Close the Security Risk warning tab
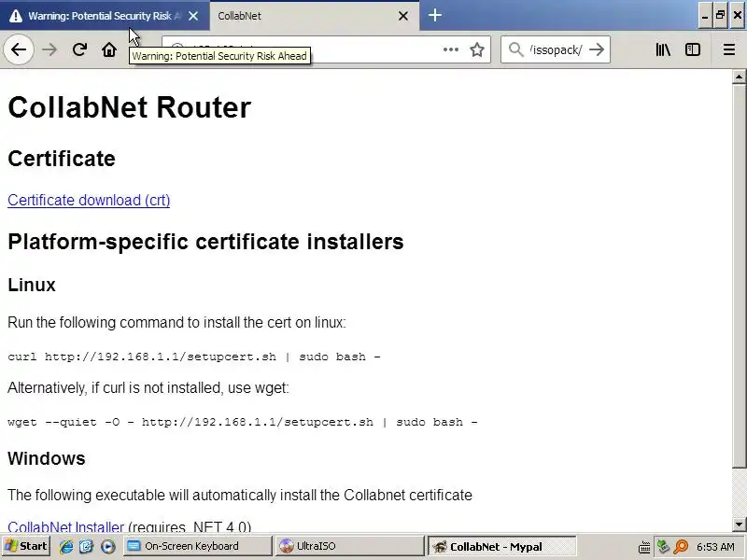The height and width of the screenshot is (560, 747). tap(193, 16)
